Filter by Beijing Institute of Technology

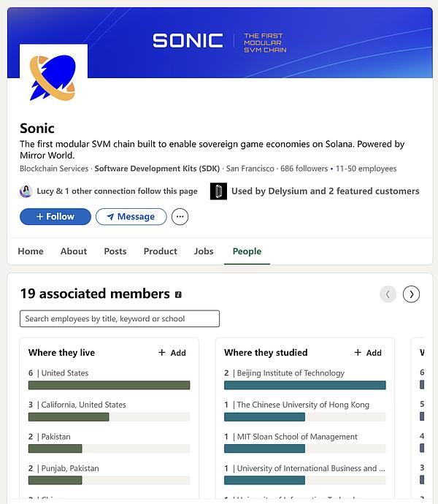pyautogui.click(x=304, y=385)
